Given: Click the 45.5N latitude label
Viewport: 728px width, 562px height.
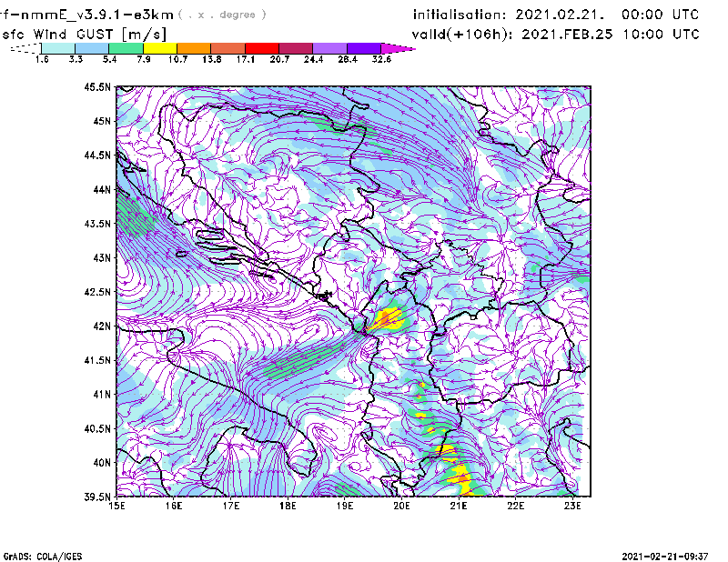Looking at the screenshot, I should click(98, 86).
